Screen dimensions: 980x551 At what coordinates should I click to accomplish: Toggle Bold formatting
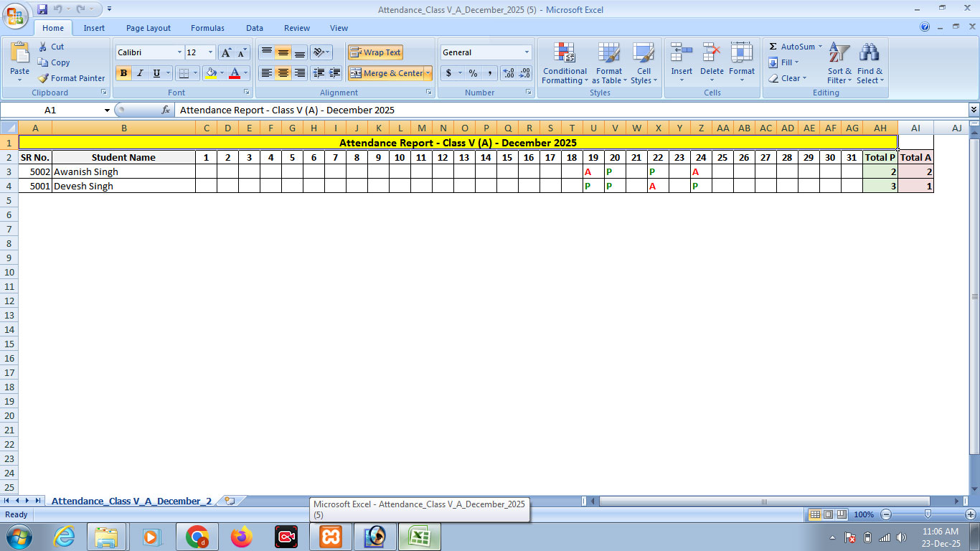124,73
